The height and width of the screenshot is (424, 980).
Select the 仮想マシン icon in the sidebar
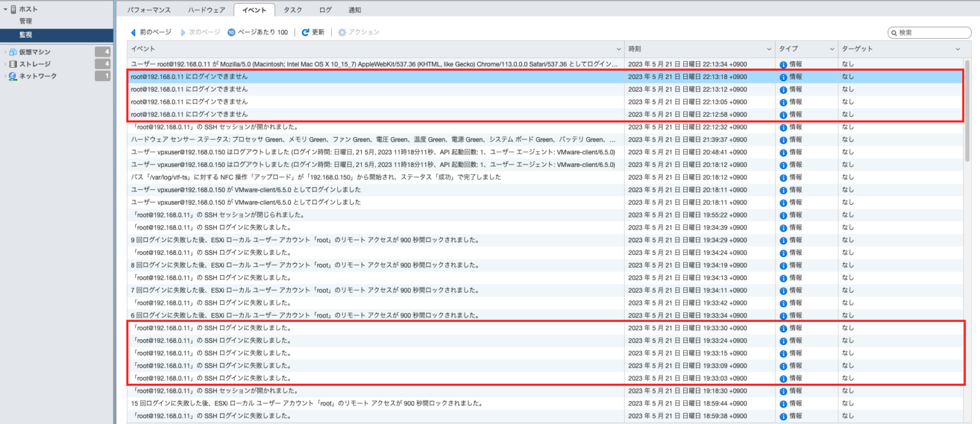pyautogui.click(x=13, y=50)
